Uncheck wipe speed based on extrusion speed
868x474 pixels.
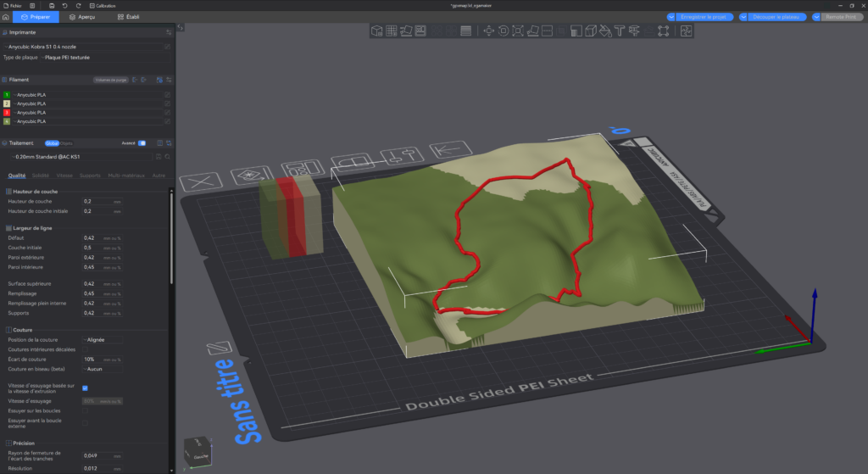tap(85, 388)
